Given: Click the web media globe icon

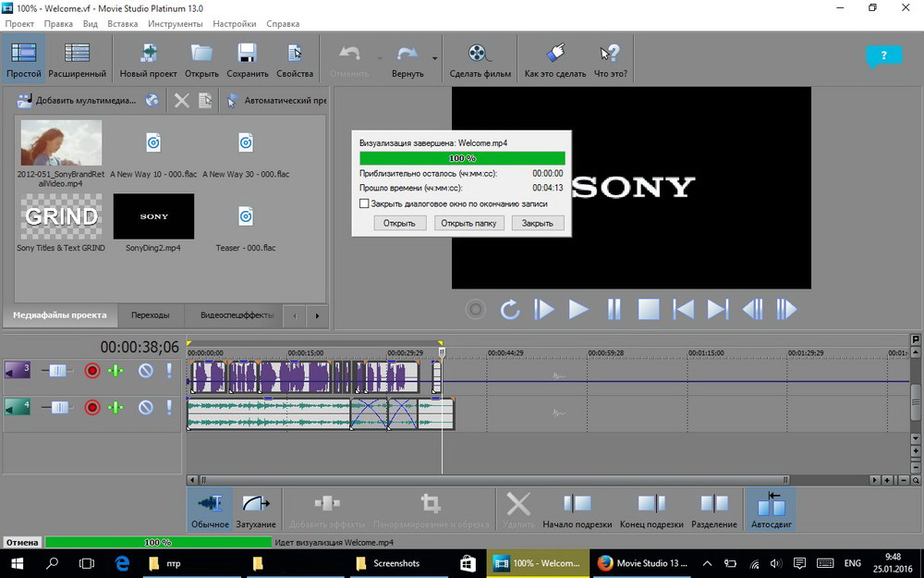Looking at the screenshot, I should 152,100.
